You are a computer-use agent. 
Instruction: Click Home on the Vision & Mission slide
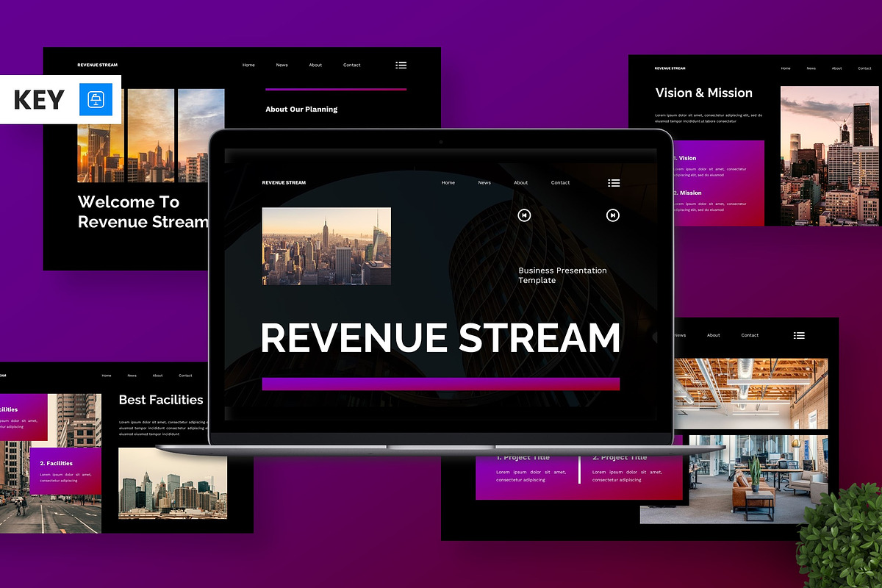click(786, 68)
